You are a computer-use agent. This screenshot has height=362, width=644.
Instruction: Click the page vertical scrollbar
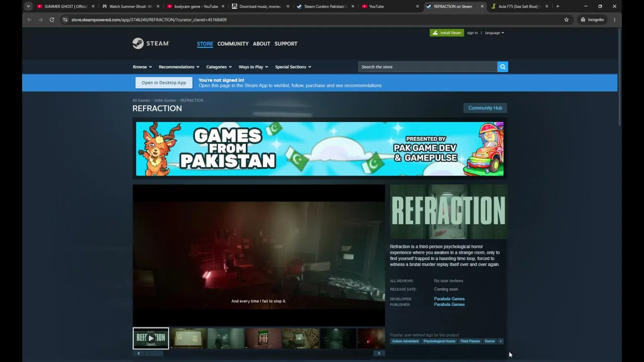click(x=619, y=78)
